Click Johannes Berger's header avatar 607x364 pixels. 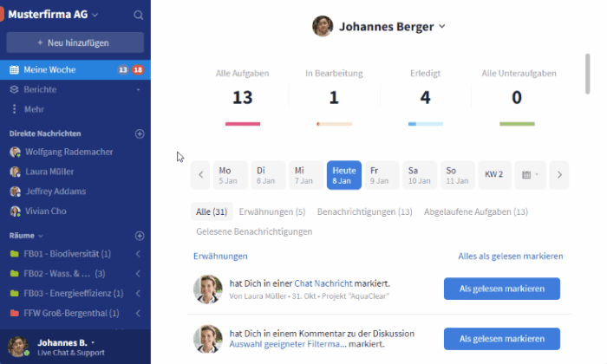click(323, 26)
